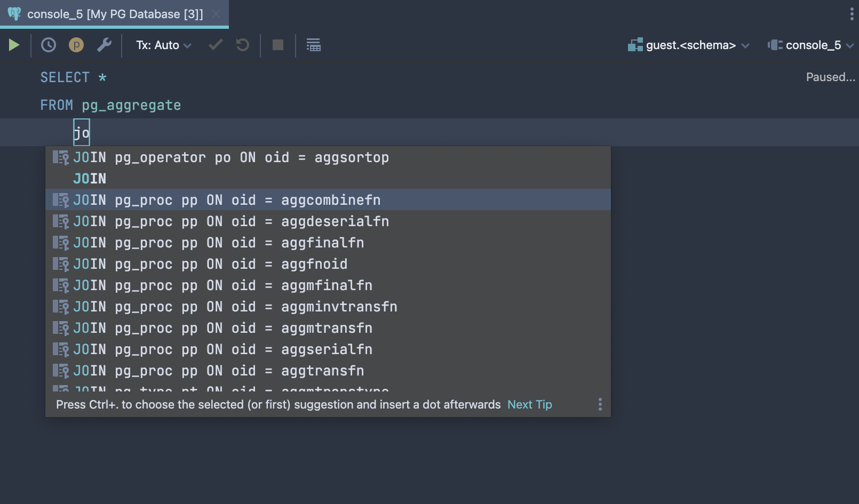Choose the plain JOIN keyword suggestion

(328, 179)
